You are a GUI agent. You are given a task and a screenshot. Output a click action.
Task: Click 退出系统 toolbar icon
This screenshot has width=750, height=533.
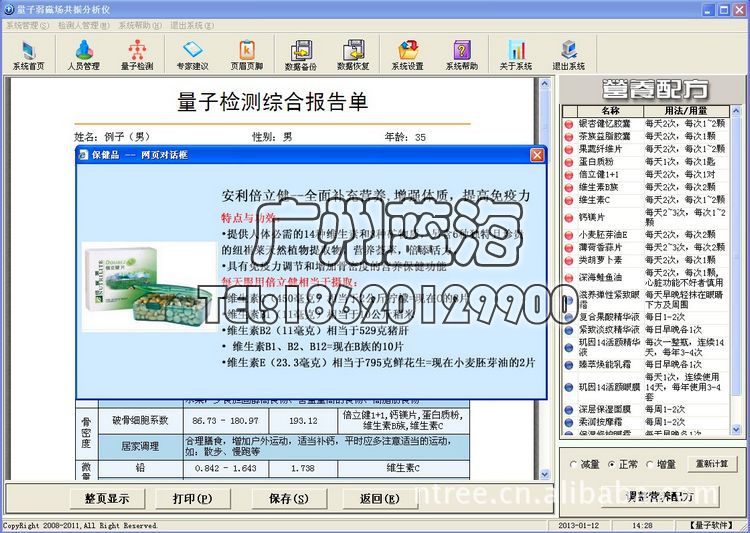(x=569, y=56)
